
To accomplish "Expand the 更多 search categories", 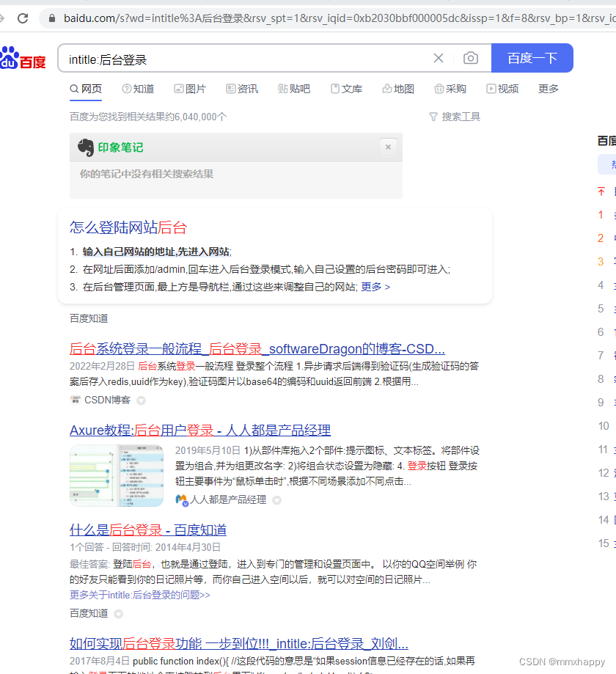I will [x=548, y=89].
